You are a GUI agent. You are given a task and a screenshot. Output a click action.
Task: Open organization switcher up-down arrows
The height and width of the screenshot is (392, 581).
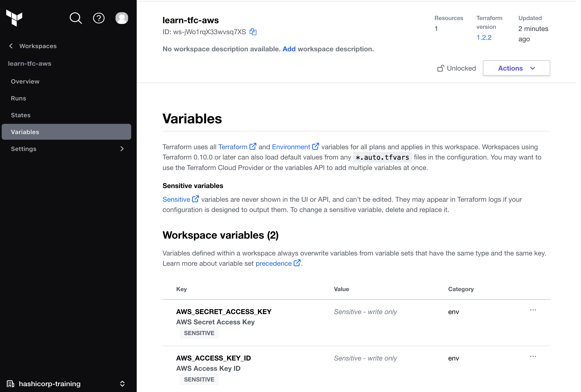pos(122,383)
